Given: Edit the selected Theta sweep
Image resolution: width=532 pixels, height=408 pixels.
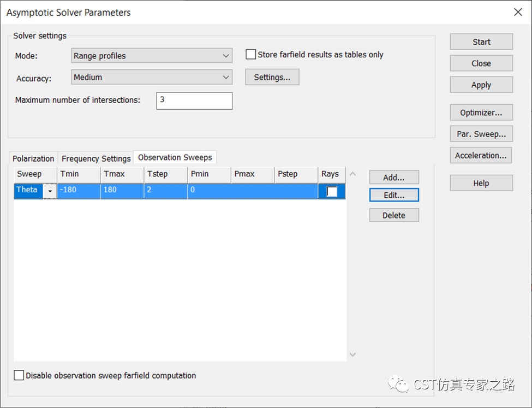Looking at the screenshot, I should pyautogui.click(x=394, y=195).
